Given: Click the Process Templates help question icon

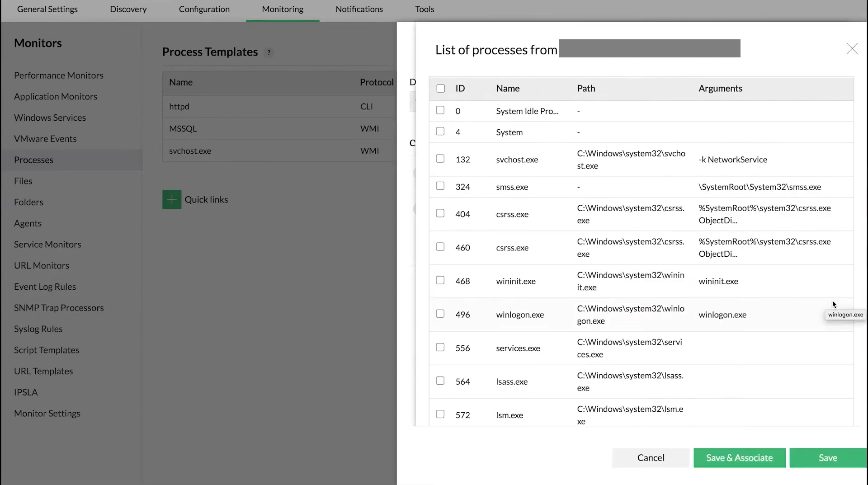Looking at the screenshot, I should [269, 52].
